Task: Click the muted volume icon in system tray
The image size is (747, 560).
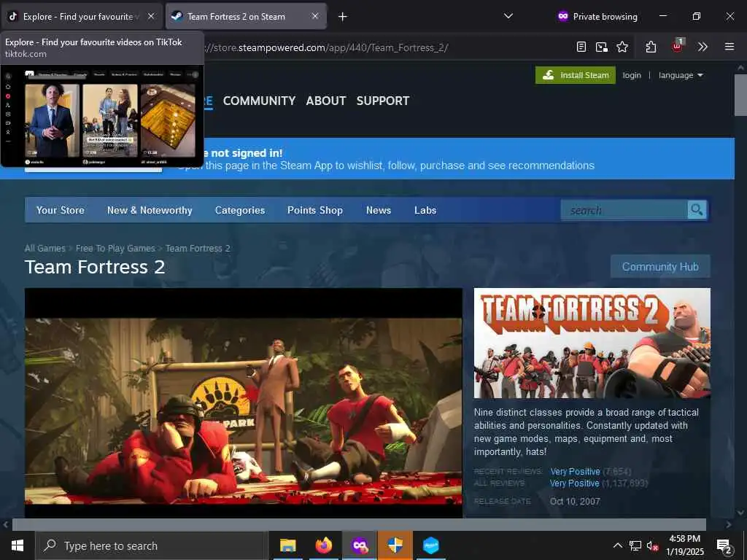Action: point(652,545)
